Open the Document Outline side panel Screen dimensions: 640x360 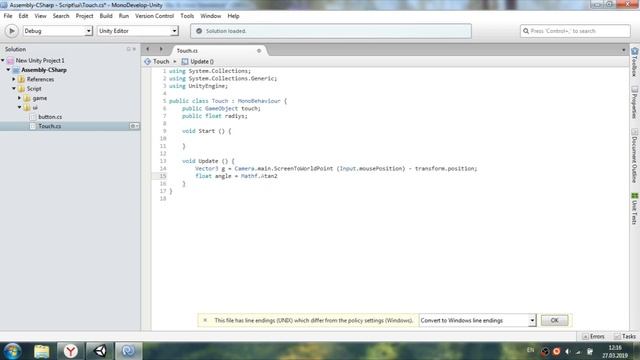tap(634, 156)
